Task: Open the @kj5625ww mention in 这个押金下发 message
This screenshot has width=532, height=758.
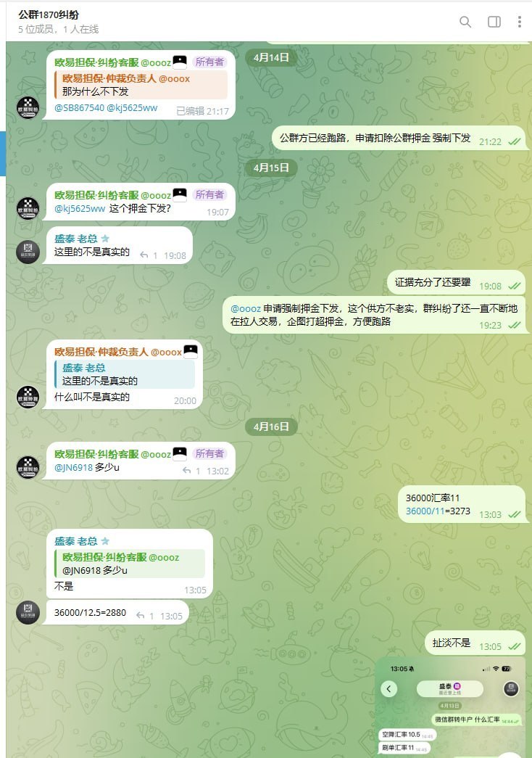Action: [x=80, y=209]
